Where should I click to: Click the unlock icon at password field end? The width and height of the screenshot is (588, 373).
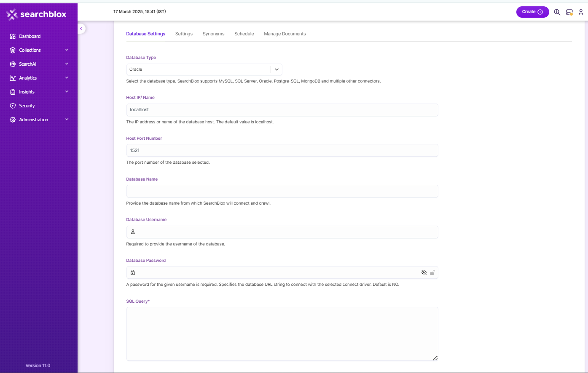(432, 272)
